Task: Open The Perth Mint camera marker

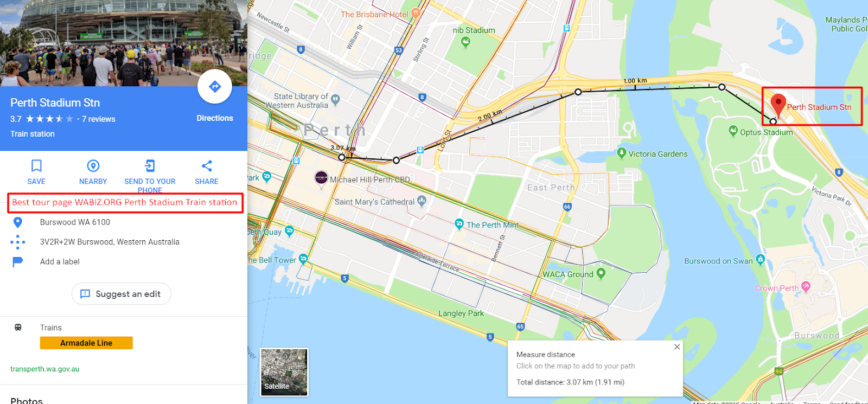Action: (x=459, y=224)
